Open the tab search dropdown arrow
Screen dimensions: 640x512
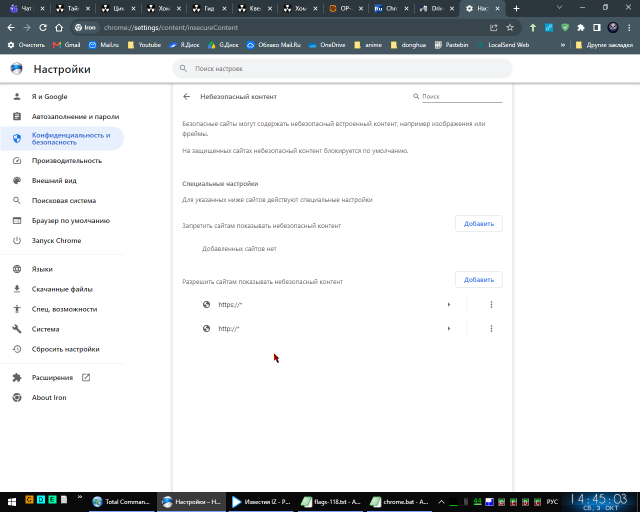point(559,7)
